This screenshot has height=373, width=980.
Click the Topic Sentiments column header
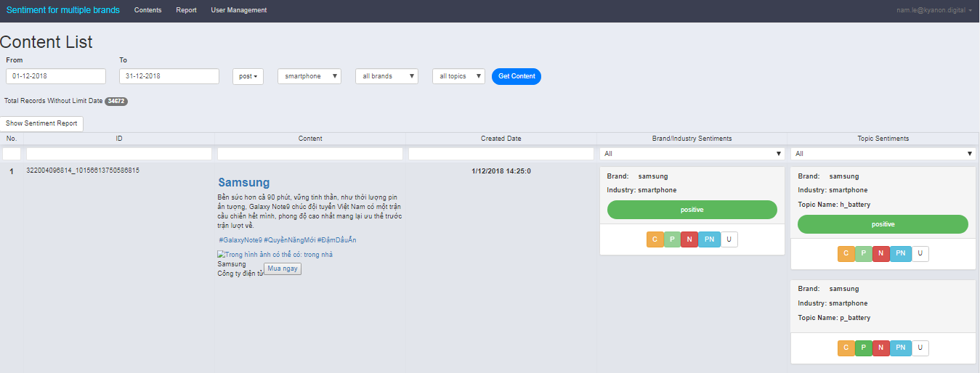pos(883,139)
